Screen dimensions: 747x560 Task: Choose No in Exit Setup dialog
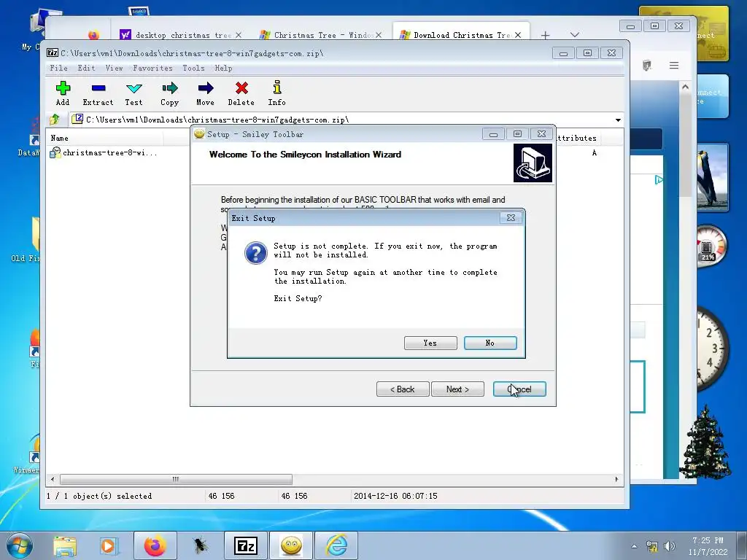point(490,343)
